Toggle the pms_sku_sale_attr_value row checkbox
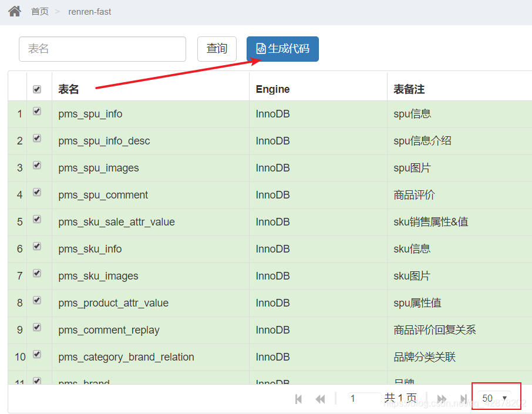This screenshot has height=414, width=532. click(x=37, y=219)
